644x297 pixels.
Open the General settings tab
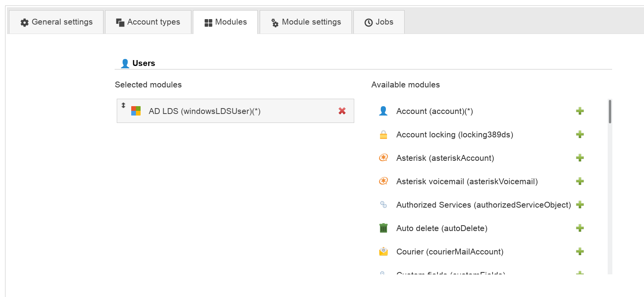[x=56, y=22]
